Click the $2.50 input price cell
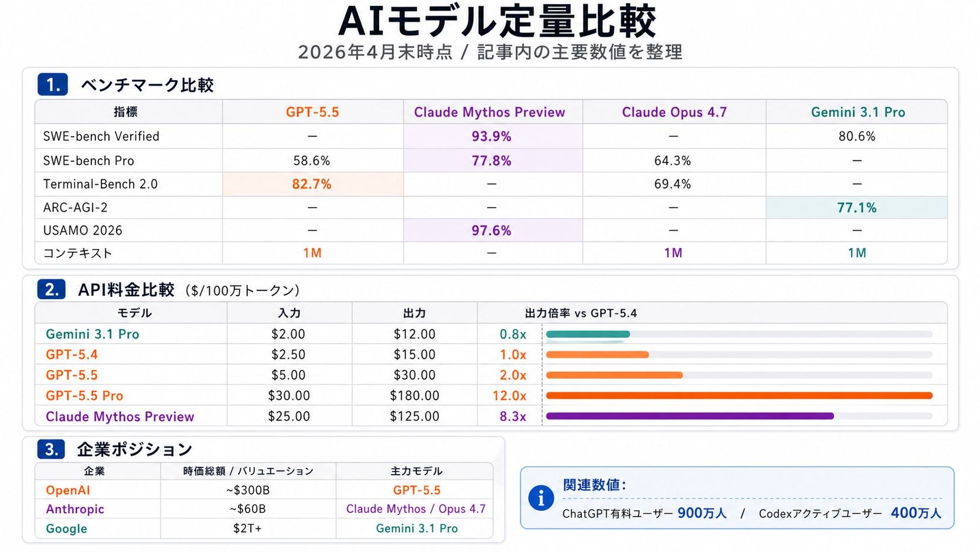This screenshot has width=980, height=552. click(288, 354)
